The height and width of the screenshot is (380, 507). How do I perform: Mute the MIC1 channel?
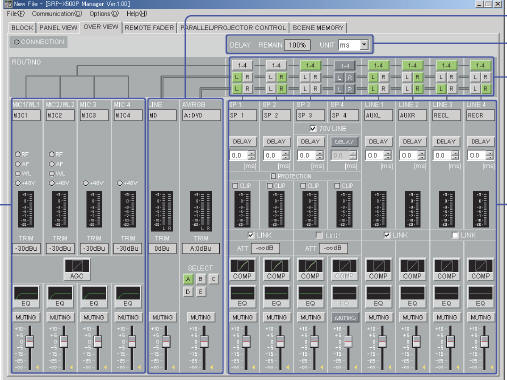26,317
